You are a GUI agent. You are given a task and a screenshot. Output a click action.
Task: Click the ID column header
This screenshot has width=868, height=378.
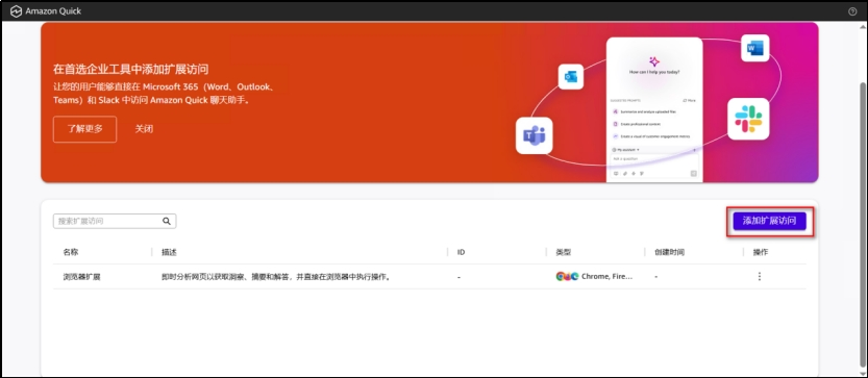tap(461, 252)
